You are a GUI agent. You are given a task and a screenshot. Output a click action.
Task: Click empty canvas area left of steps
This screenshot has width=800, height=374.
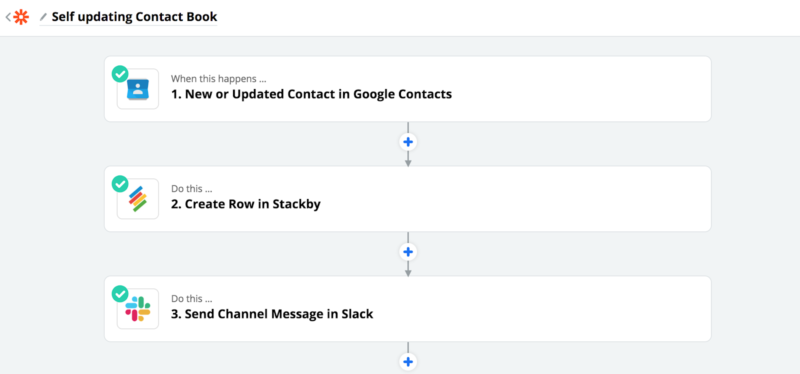point(51,204)
